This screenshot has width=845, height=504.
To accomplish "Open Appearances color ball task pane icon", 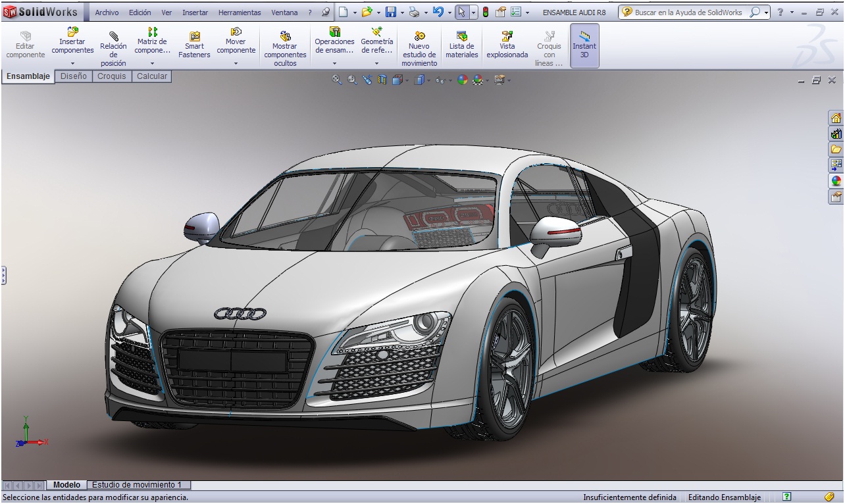I will [x=836, y=181].
